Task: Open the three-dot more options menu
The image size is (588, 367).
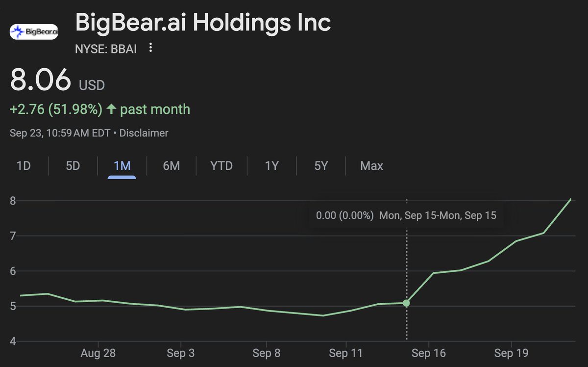Action: coord(150,48)
